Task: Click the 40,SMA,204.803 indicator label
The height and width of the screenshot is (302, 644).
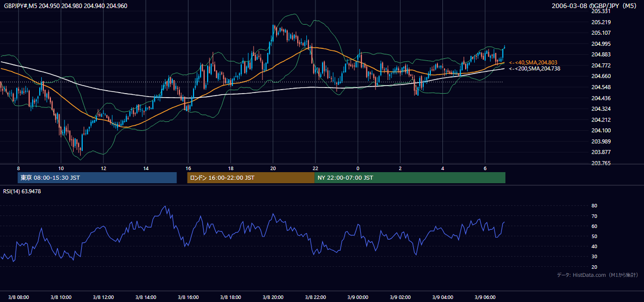Action: pos(533,62)
